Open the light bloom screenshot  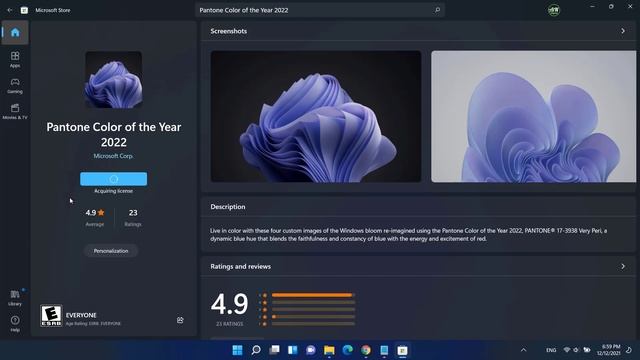click(533, 116)
